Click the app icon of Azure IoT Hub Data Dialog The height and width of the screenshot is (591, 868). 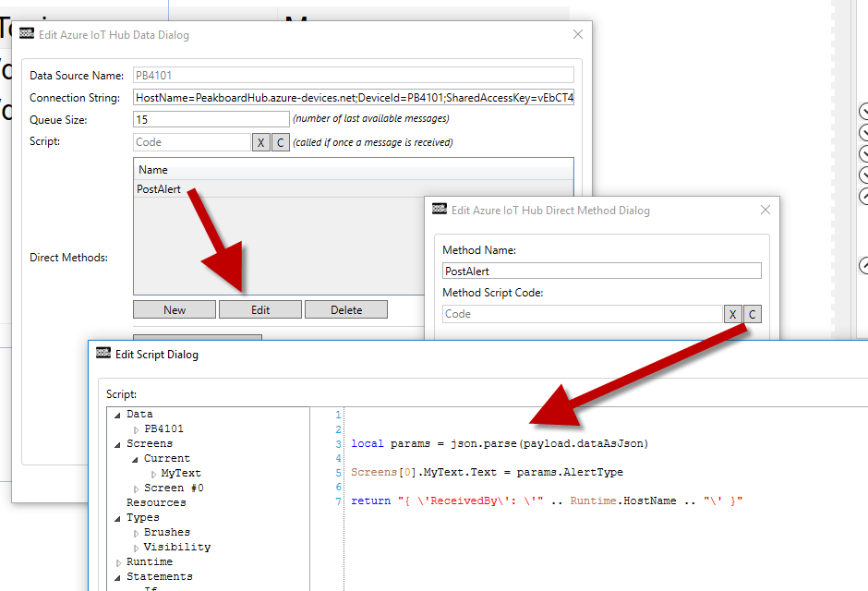click(27, 34)
